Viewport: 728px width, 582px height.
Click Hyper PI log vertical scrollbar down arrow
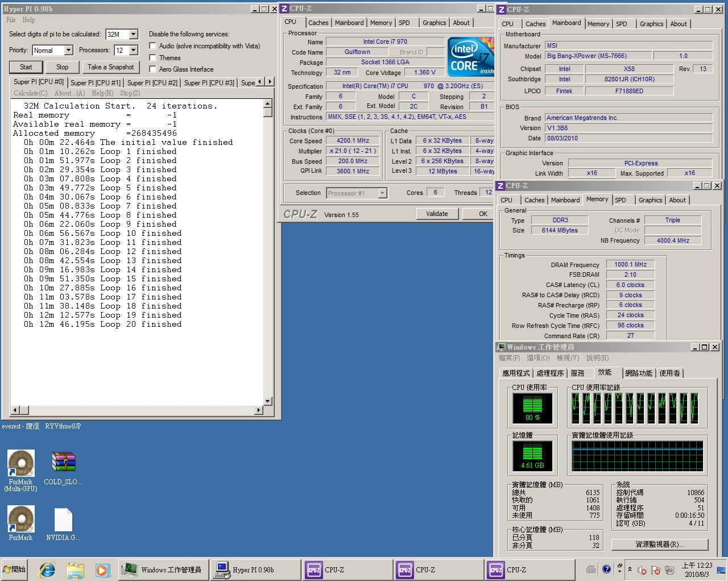[x=268, y=401]
